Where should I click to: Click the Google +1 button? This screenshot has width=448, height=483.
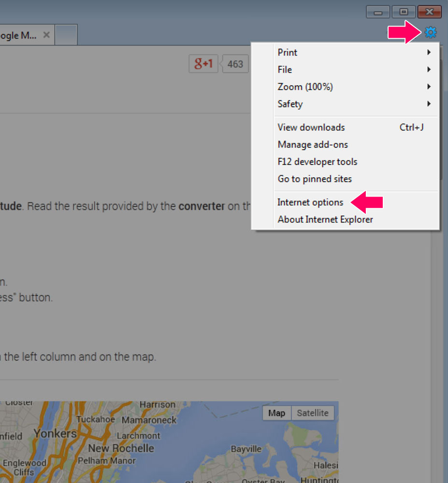(203, 64)
